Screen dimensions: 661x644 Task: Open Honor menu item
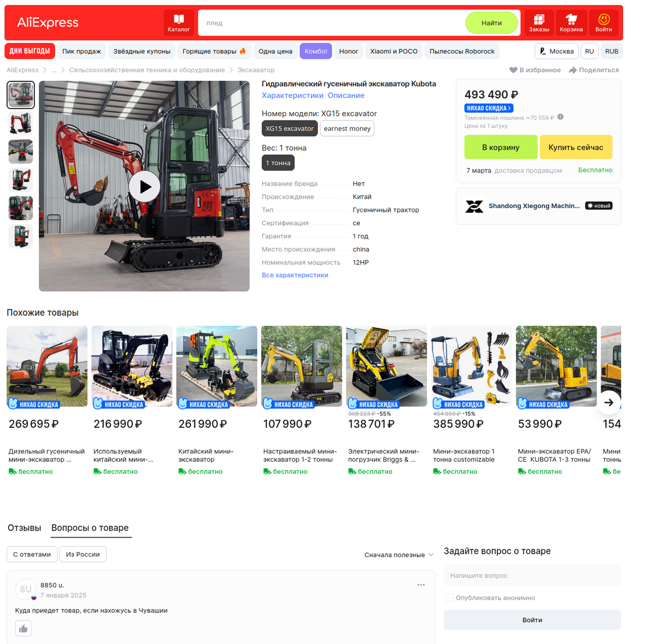[349, 51]
